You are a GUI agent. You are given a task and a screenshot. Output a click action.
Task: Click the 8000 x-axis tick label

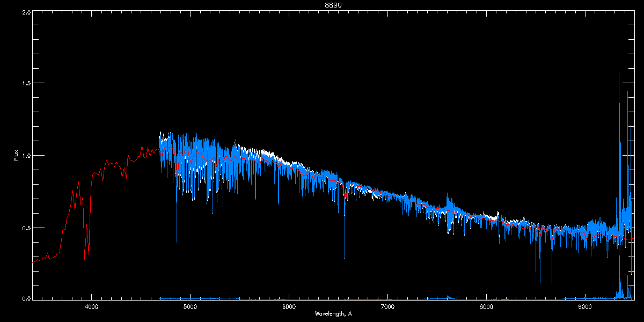486,306
